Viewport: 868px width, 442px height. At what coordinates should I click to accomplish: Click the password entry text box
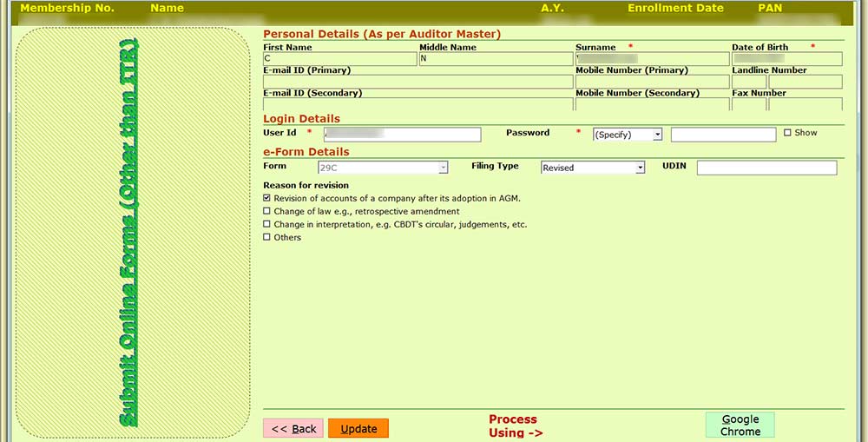[723, 135]
